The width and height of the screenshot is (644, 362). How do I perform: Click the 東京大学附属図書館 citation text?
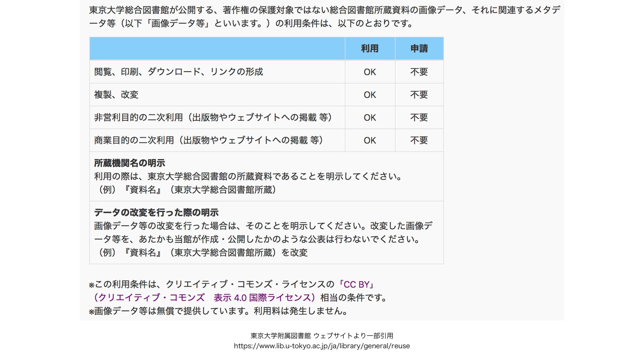(x=322, y=336)
